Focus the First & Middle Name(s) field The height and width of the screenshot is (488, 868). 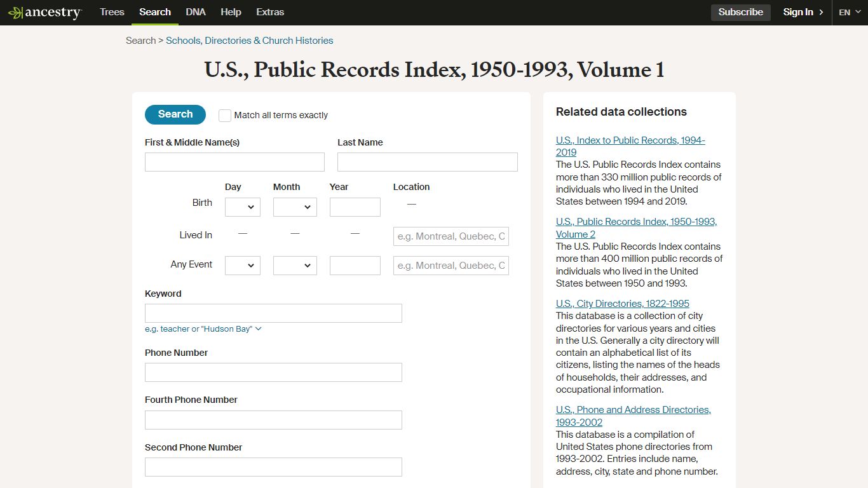tap(234, 162)
